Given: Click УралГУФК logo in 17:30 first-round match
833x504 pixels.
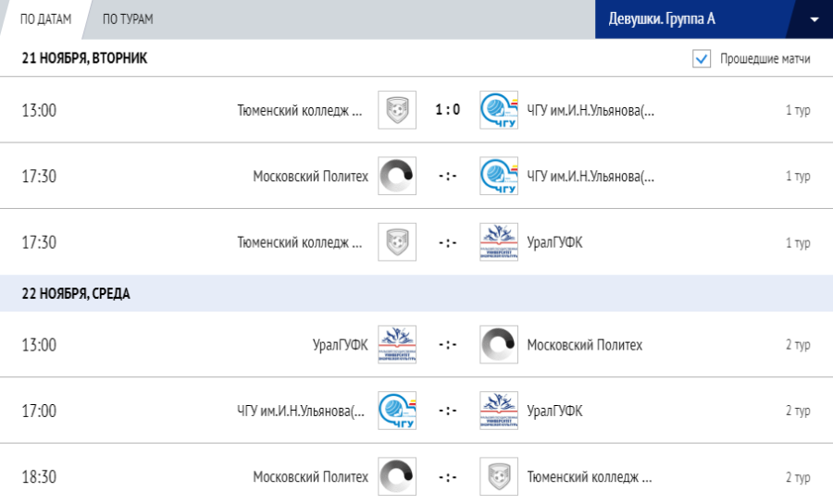Looking at the screenshot, I should click(499, 242).
